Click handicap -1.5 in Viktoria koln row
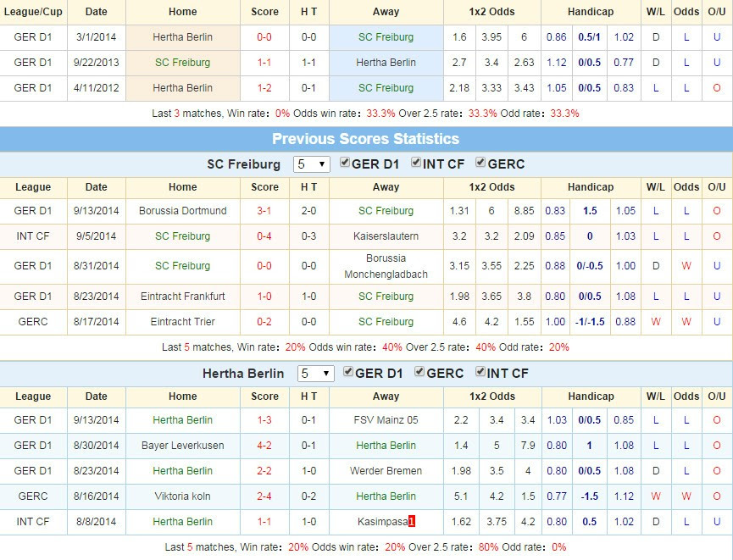733x560 pixels. click(590, 496)
